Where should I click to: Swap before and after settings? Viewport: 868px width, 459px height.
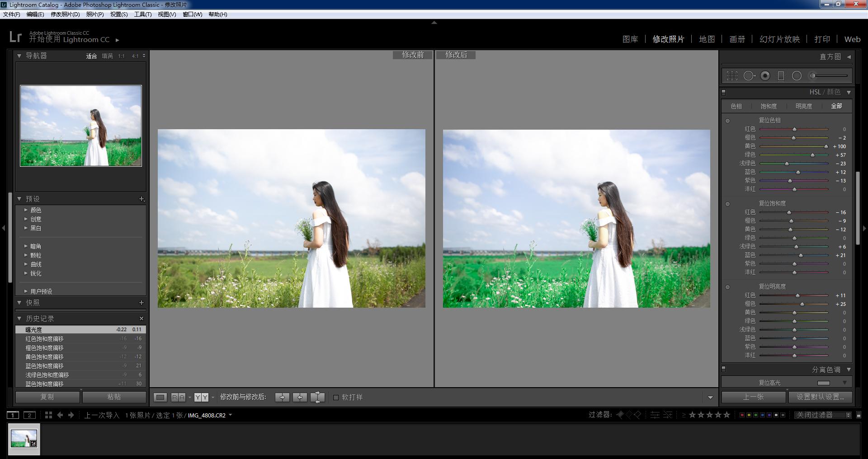point(317,397)
